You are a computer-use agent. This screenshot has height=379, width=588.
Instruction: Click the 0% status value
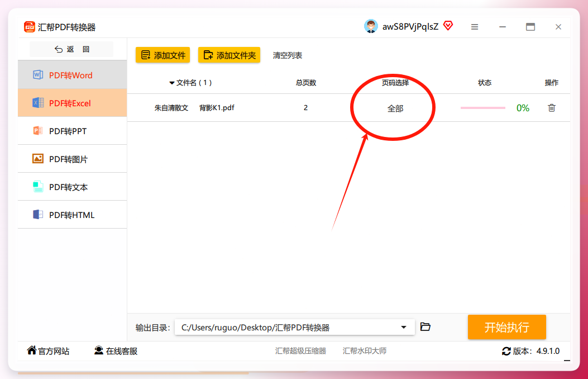click(523, 108)
